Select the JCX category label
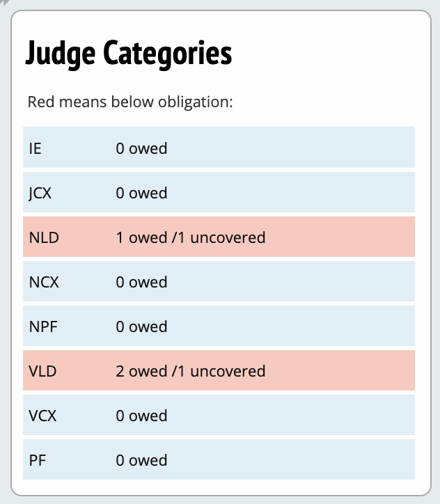 [40, 193]
